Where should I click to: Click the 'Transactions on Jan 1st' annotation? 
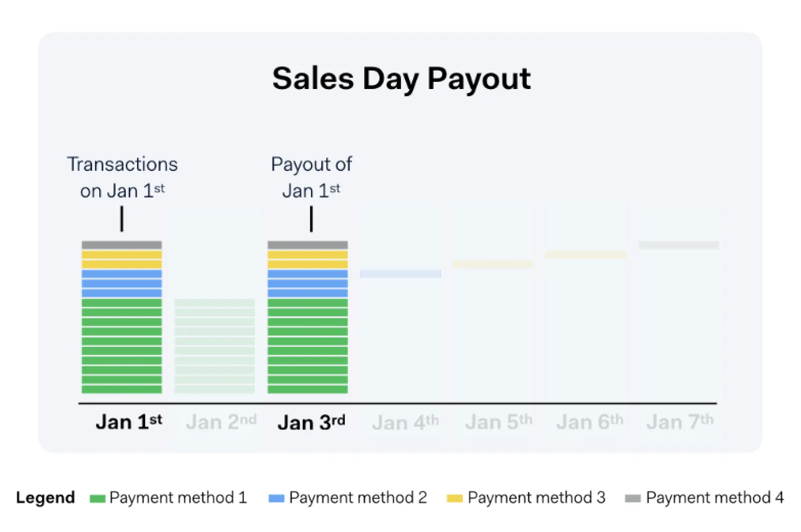(x=122, y=178)
